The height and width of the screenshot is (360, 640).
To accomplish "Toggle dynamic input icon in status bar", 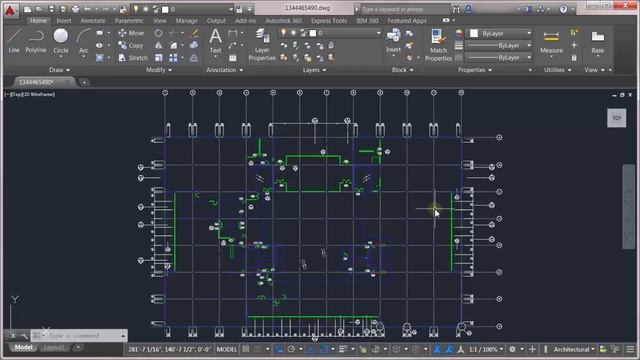I will [279, 349].
